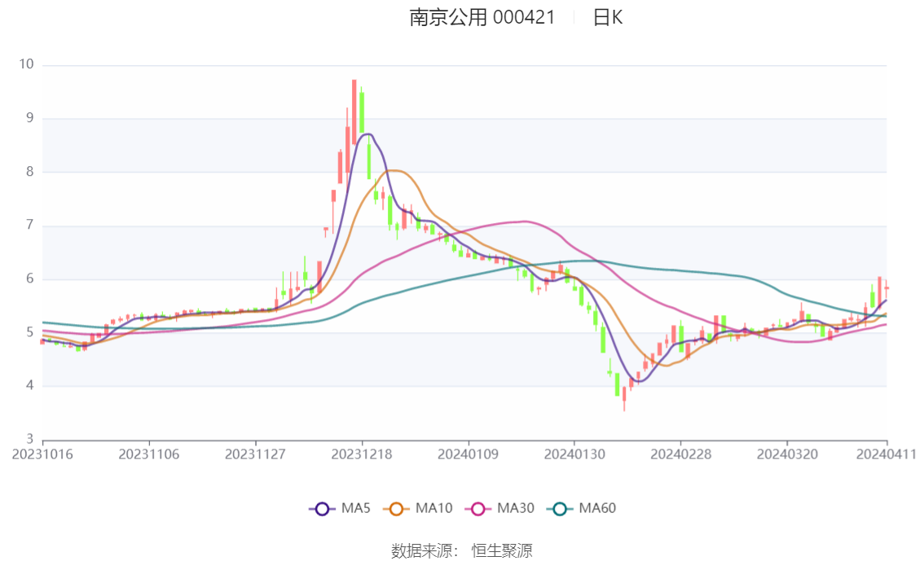Click the chart title 南京公用 000421
924x561 pixels.
(x=482, y=18)
